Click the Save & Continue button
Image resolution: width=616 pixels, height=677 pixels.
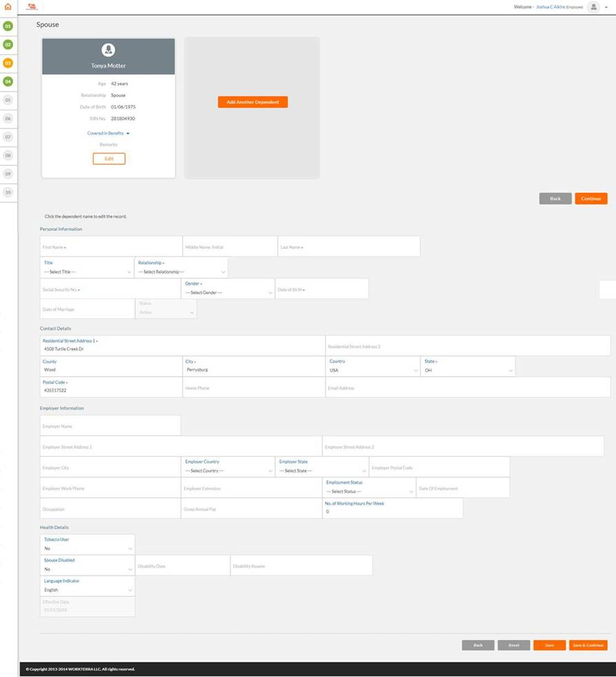pos(588,645)
